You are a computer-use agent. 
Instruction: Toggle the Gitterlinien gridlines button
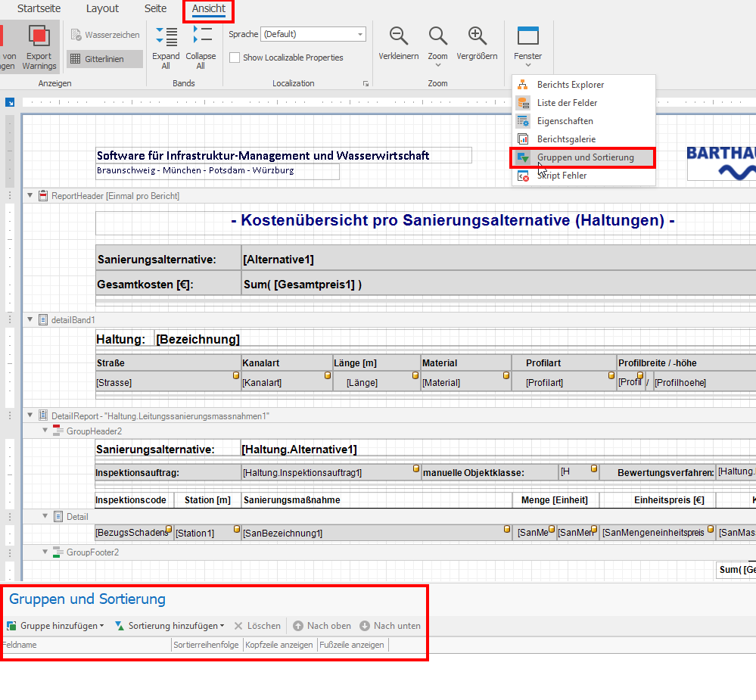click(x=104, y=59)
